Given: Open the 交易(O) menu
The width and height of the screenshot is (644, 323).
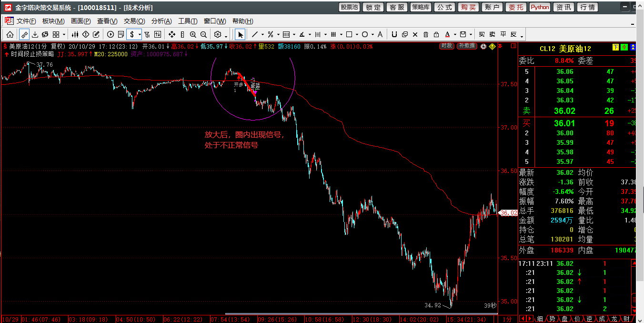Looking at the screenshot, I should coord(134,21).
